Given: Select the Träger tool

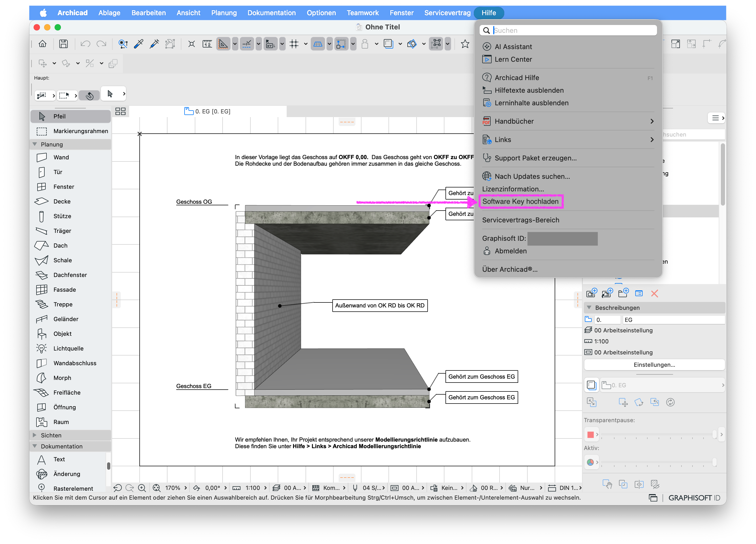Looking at the screenshot, I should coord(70,231).
